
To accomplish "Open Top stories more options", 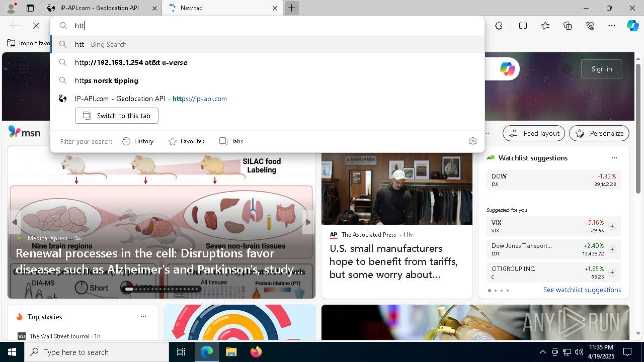I will [x=143, y=317].
